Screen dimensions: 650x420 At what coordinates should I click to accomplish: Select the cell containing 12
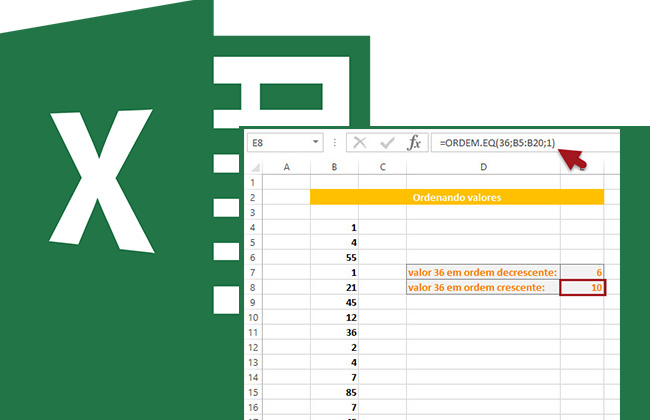tap(334, 317)
